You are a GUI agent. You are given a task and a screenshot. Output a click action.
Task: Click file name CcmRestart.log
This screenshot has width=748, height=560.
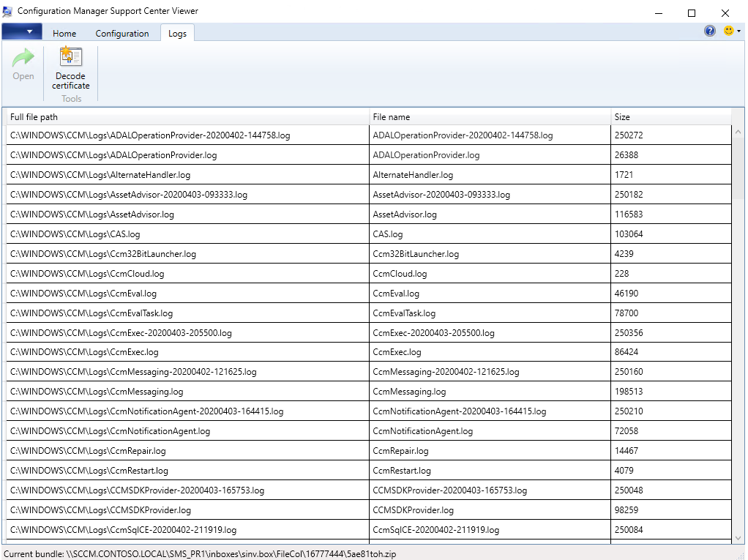click(x=402, y=471)
